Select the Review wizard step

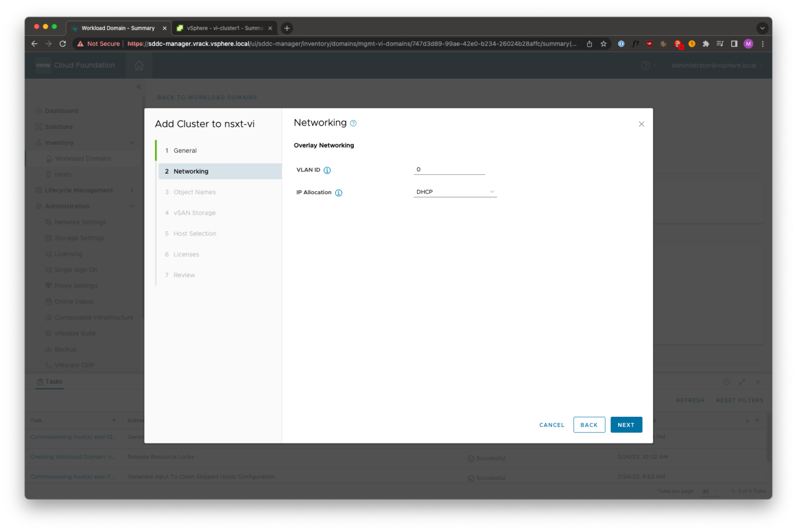point(184,275)
